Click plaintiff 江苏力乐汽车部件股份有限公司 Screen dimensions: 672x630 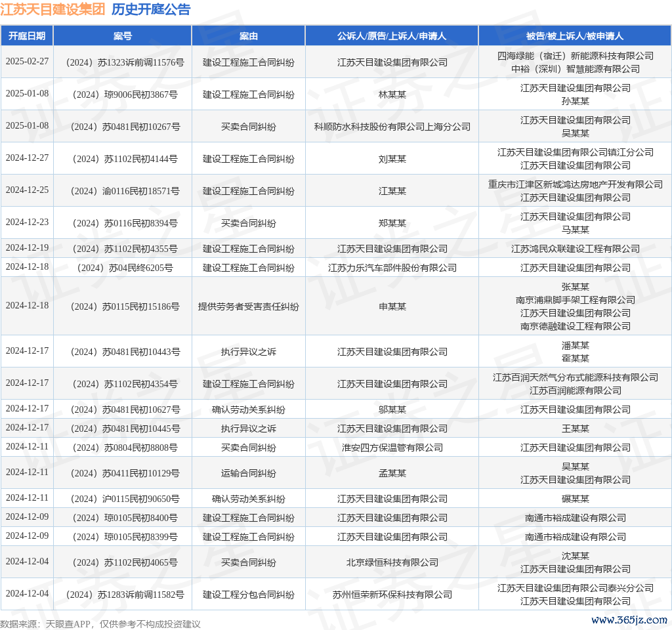(x=392, y=268)
